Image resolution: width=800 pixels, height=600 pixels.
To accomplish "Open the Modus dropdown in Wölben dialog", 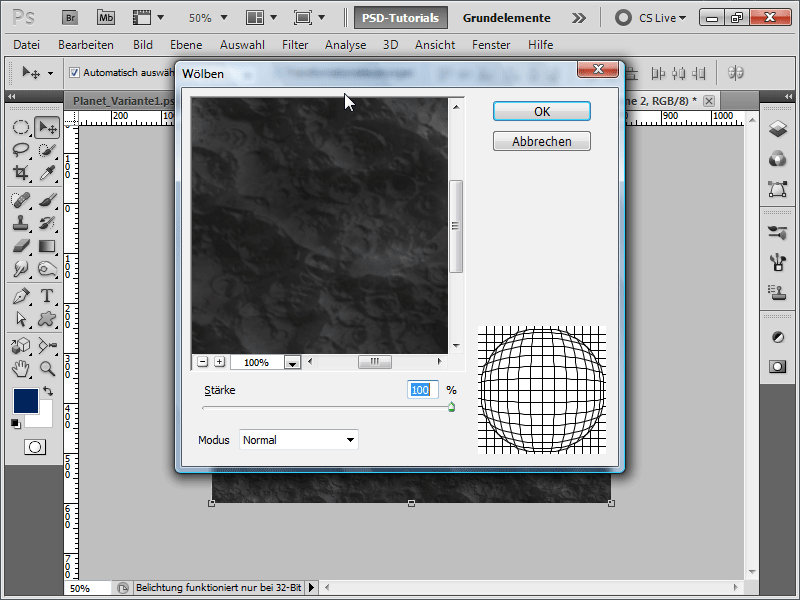I will coord(298,440).
